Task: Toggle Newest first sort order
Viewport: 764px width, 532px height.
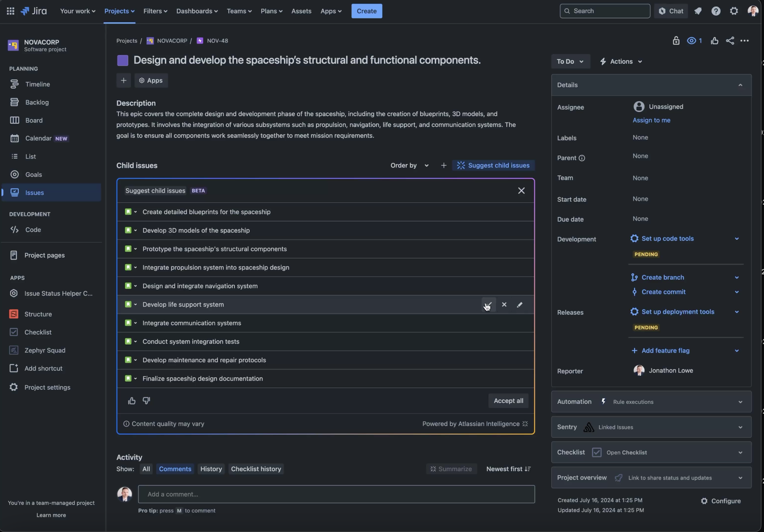Action: [508, 469]
